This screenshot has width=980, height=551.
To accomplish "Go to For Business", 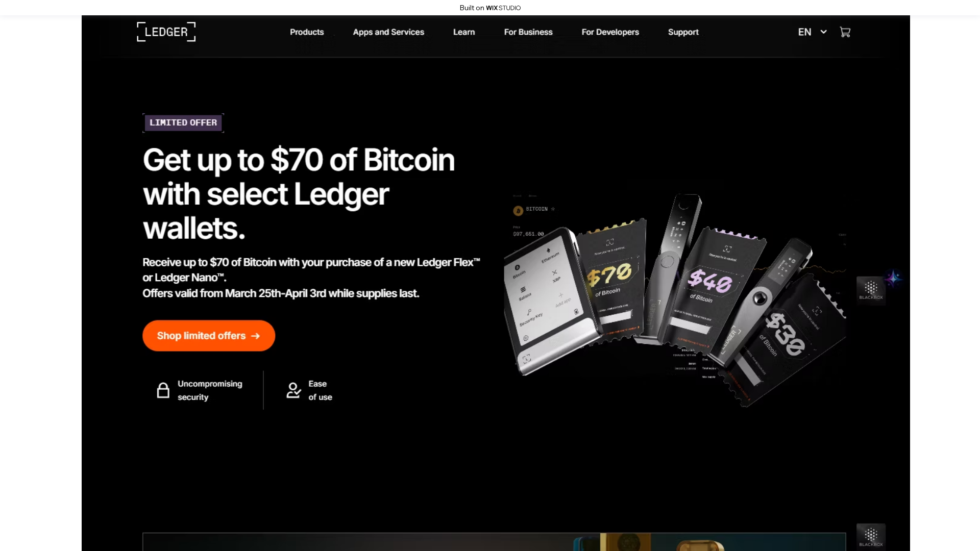I will 528,32.
